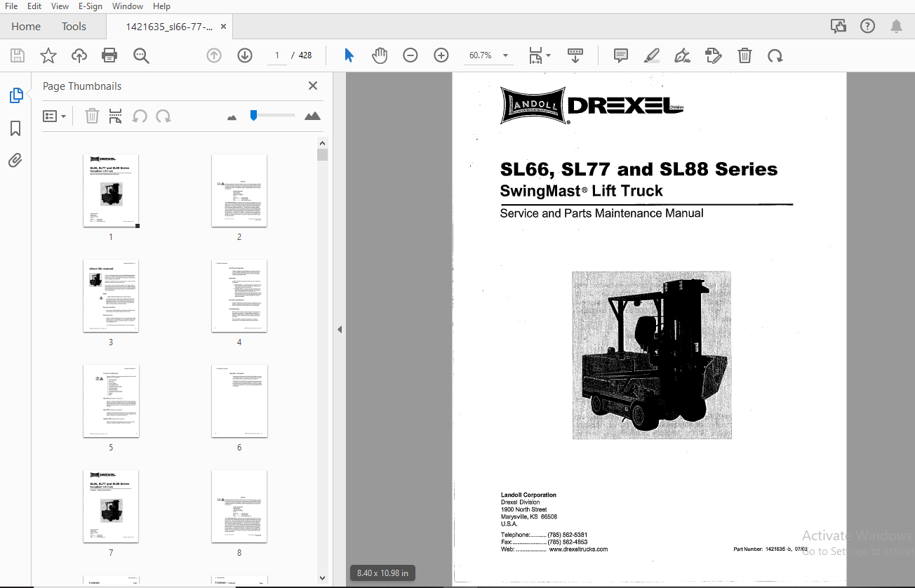The height and width of the screenshot is (588, 915).
Task: Select page 8 thumbnail
Action: point(239,507)
